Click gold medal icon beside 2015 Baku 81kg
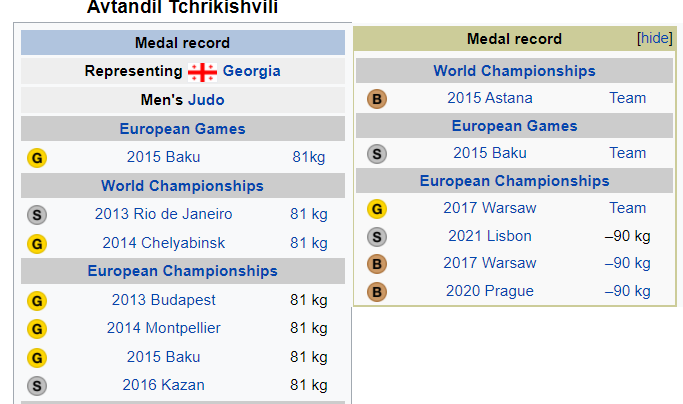The image size is (683, 404). coord(37,157)
